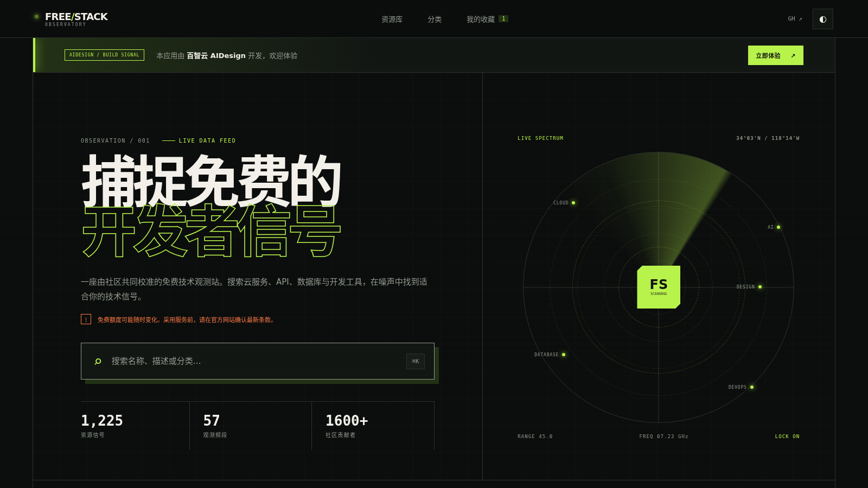Open the 资源库 nav item
The width and height of the screenshot is (868, 488).
click(392, 19)
